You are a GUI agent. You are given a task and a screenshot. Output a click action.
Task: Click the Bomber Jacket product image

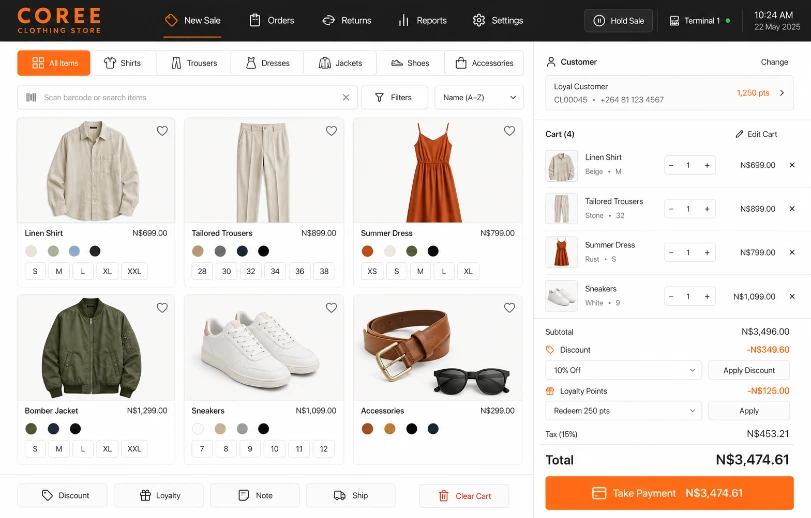point(96,348)
